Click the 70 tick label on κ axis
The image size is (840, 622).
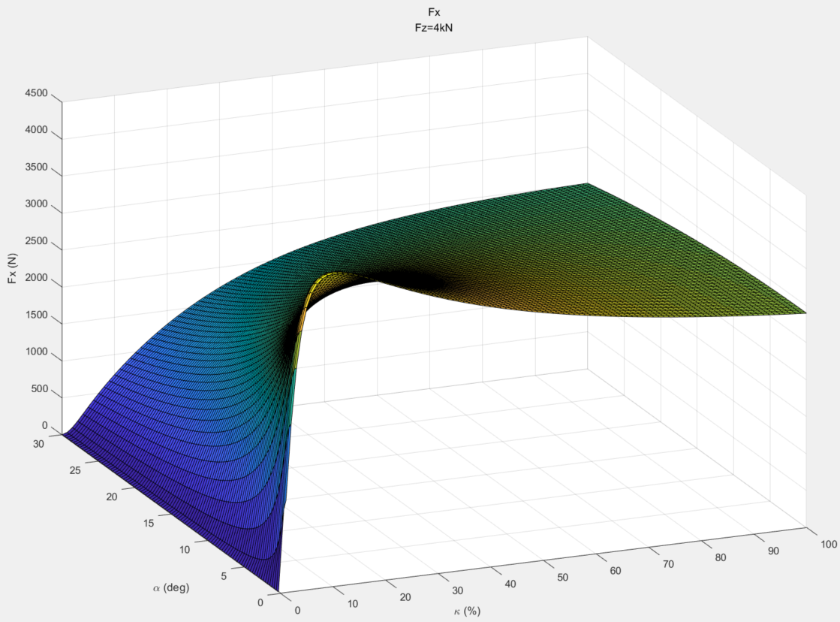pos(668,564)
